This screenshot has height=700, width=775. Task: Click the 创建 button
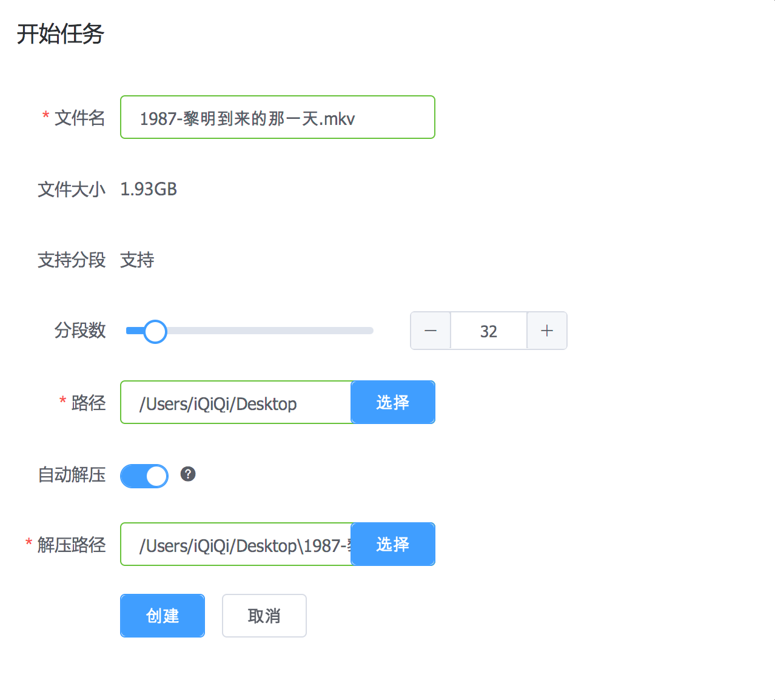[x=163, y=616]
